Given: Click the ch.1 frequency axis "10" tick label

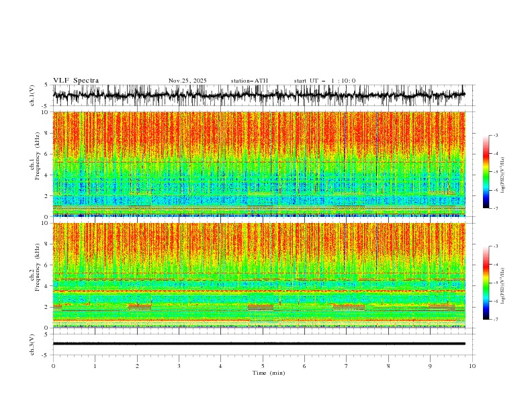Looking at the screenshot, I should tap(46, 112).
